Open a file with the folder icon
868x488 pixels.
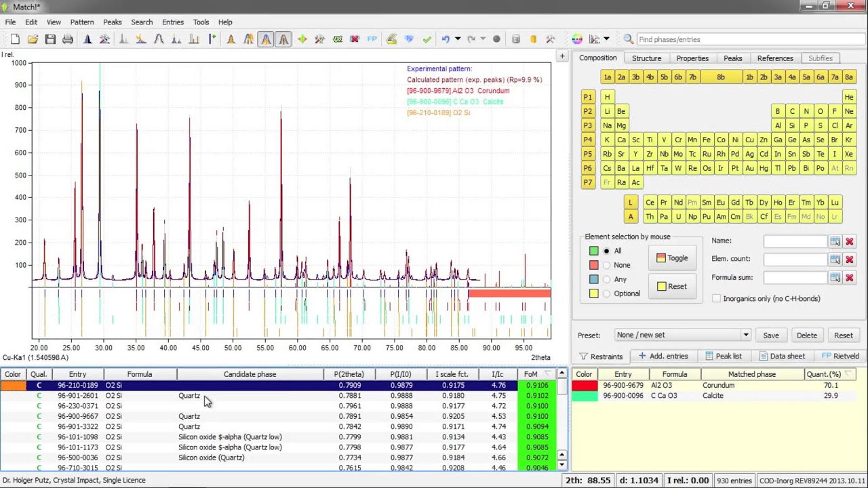pos(33,39)
